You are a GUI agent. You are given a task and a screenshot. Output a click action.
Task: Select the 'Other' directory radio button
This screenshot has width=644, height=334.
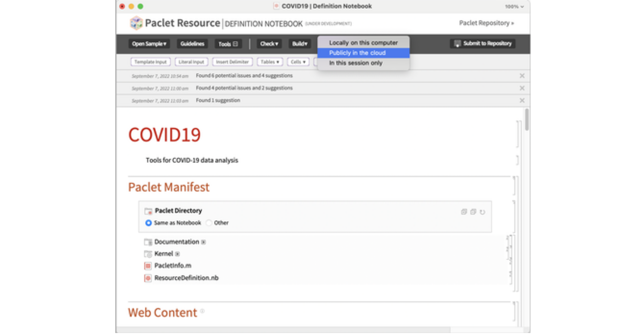point(209,223)
